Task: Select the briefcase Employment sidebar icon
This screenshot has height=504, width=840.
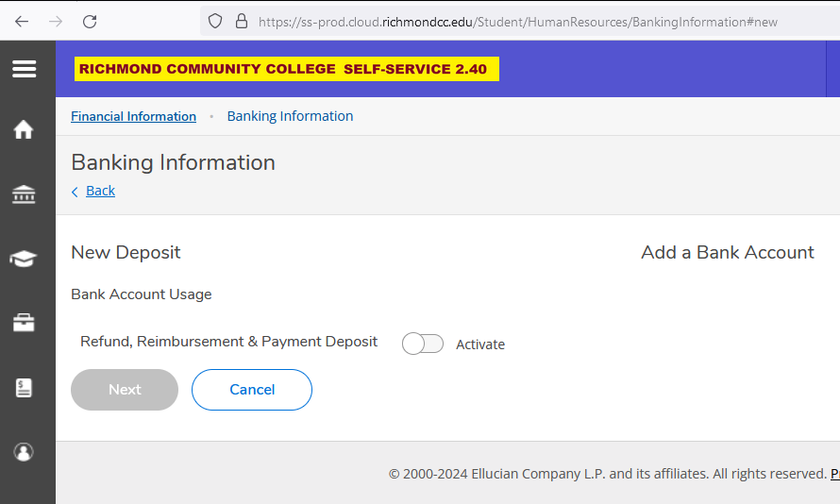Action: pyautogui.click(x=25, y=323)
